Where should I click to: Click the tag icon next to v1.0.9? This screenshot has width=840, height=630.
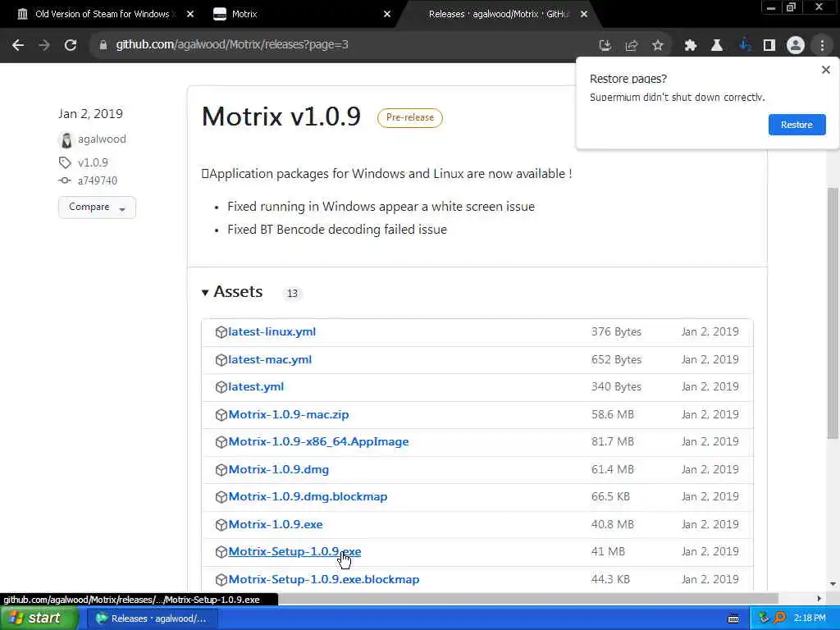point(65,162)
